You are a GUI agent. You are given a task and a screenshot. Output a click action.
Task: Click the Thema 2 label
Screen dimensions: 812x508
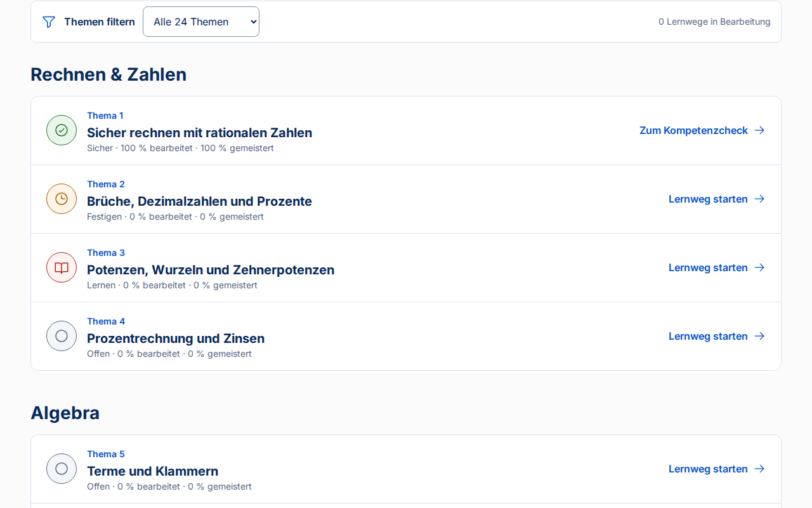(106, 184)
